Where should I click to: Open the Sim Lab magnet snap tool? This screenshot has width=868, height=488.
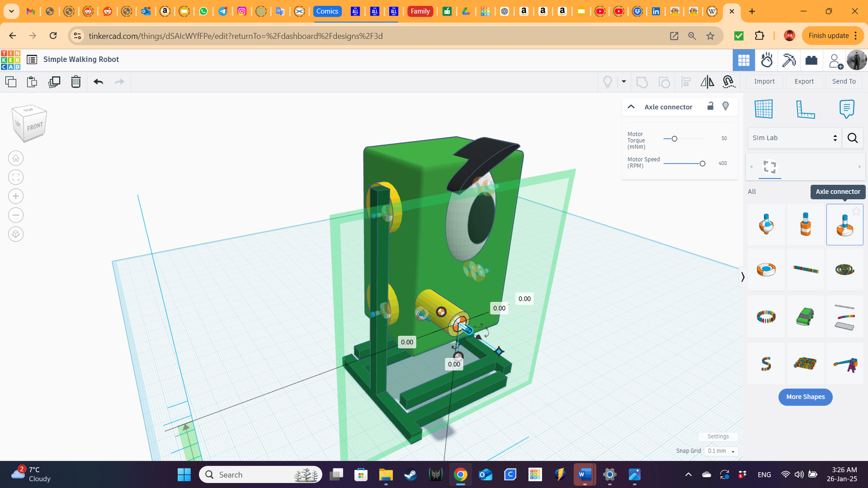pos(728,81)
